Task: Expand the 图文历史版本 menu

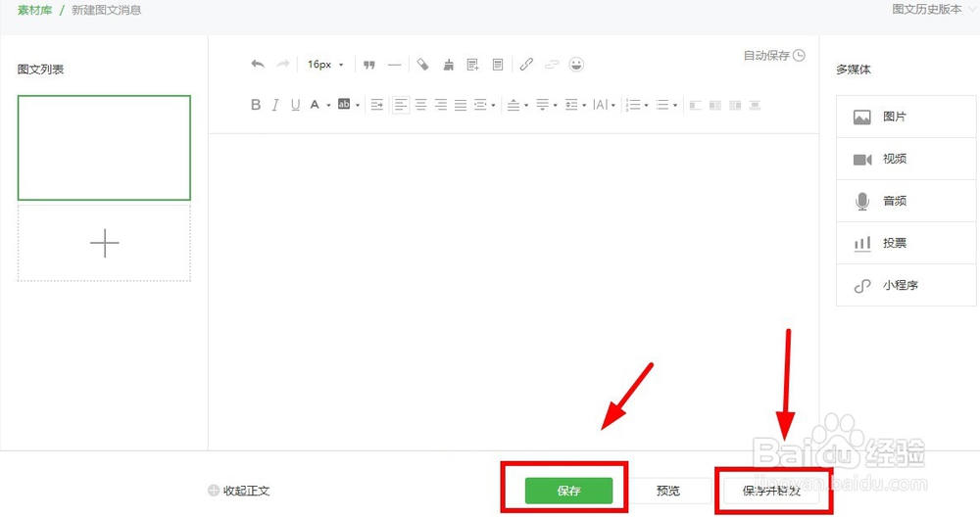Action: click(934, 9)
